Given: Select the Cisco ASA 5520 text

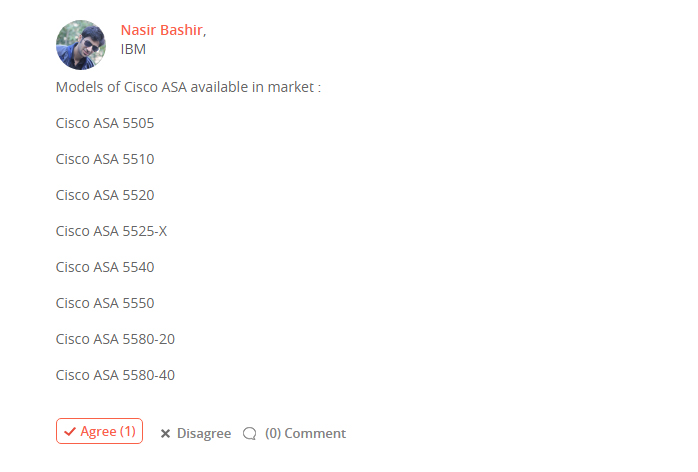Looking at the screenshot, I should click(x=105, y=195).
